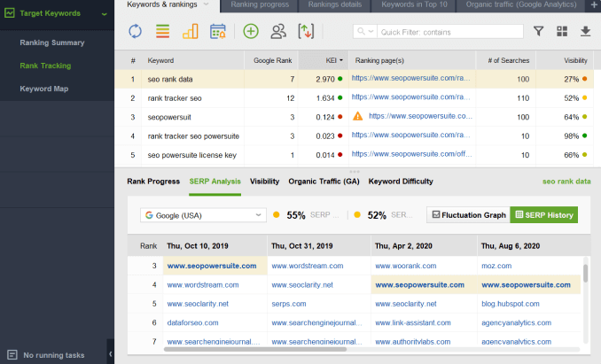The height and width of the screenshot is (364, 601).
Task: Click the refresh rankings circular arrows icon
Action: coord(135,31)
